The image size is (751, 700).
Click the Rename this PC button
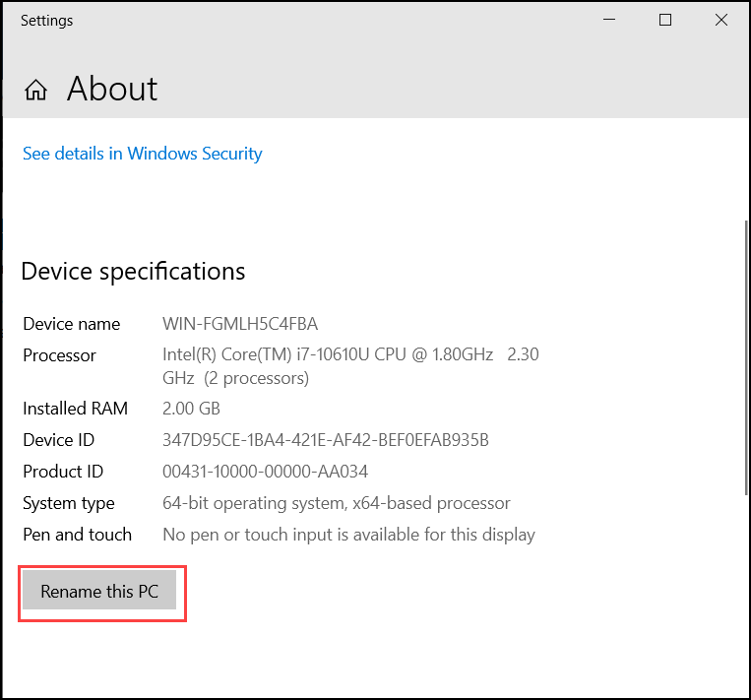tap(99, 591)
